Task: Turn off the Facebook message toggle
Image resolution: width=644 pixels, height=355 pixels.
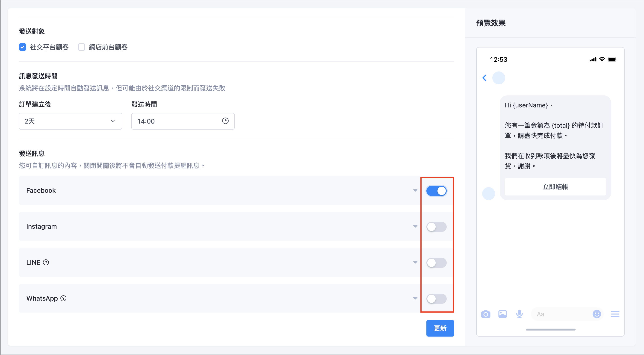Action: 436,191
